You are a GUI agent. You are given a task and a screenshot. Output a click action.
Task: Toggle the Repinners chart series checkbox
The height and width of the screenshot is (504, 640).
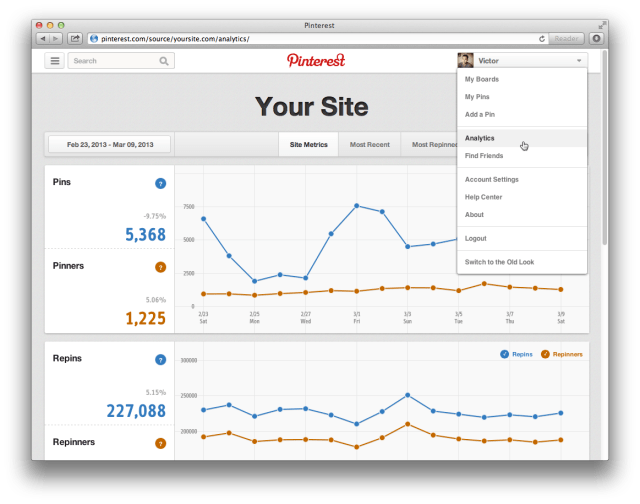[545, 354]
